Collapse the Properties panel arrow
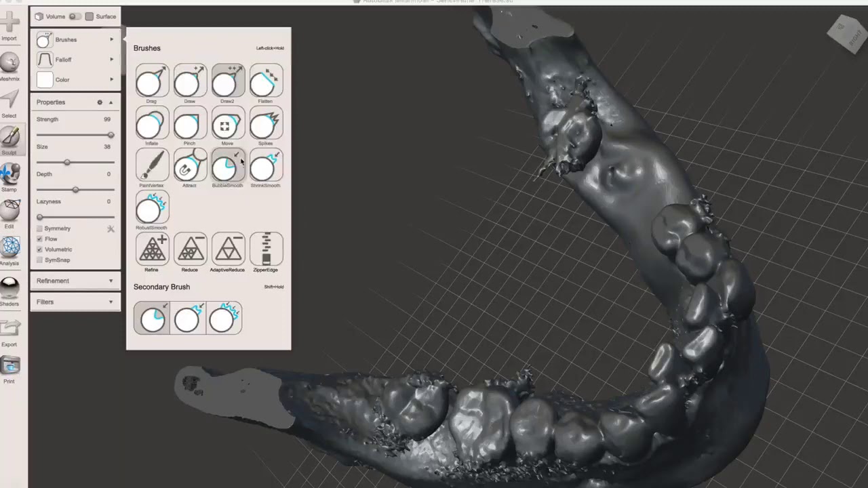 (x=111, y=102)
